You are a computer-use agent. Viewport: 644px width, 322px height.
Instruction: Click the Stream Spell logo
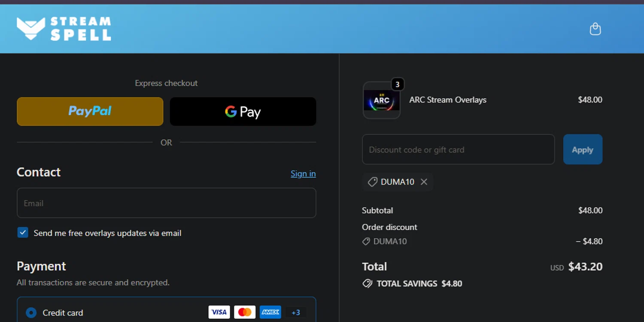[64, 29]
